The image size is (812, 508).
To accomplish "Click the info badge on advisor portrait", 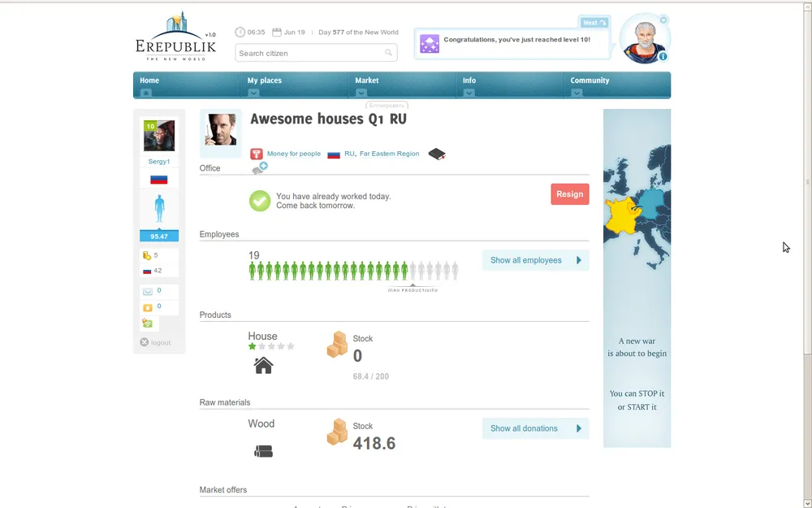I will 663,57.
